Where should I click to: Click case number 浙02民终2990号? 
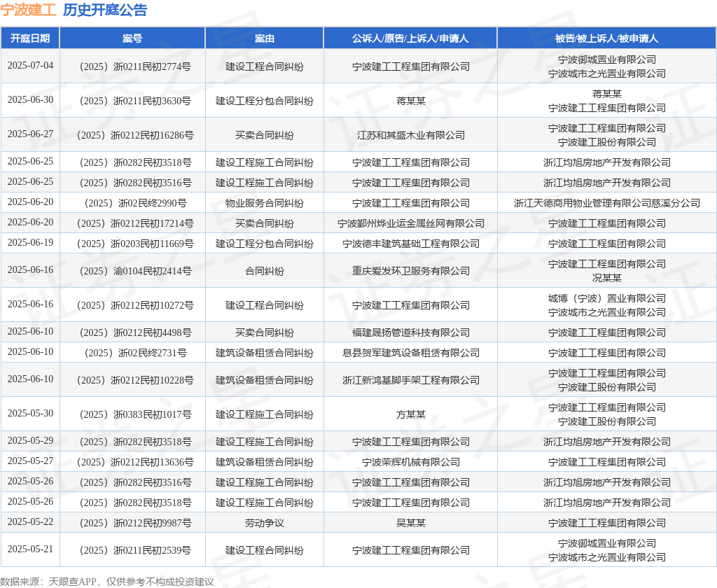tap(135, 203)
